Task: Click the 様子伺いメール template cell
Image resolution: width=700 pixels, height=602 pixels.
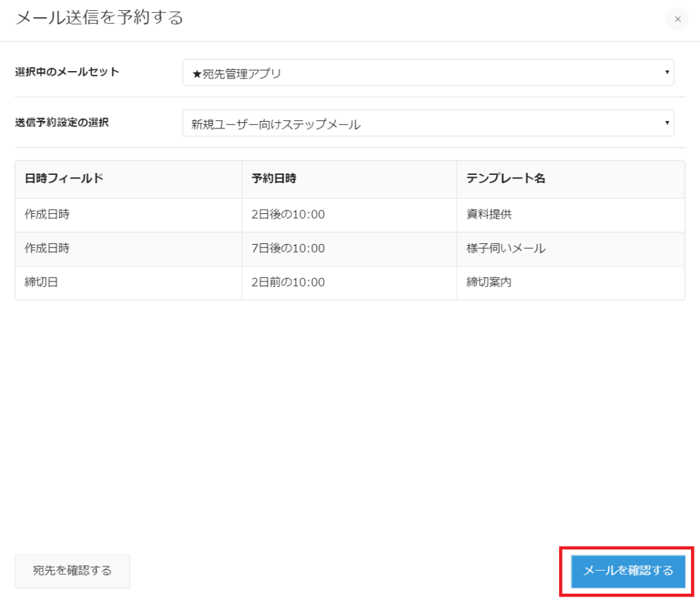Action: 506,249
